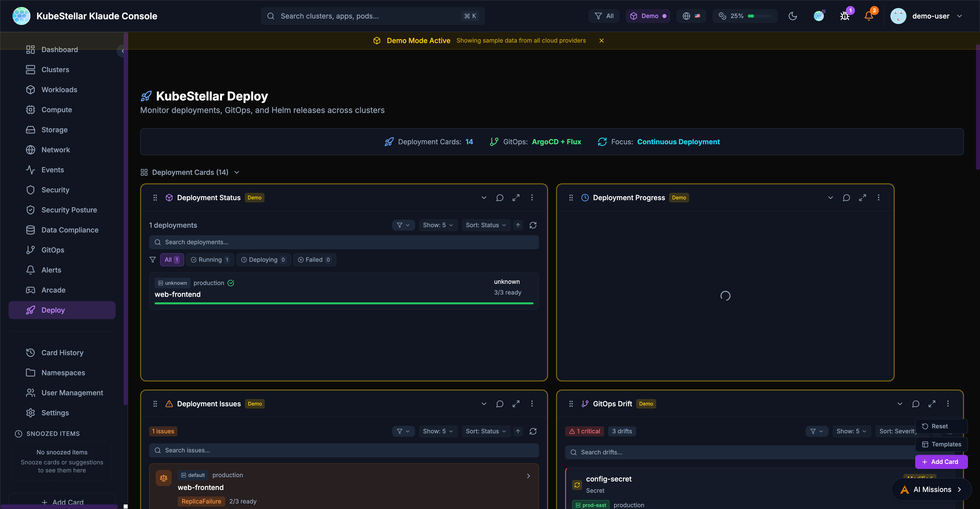The height and width of the screenshot is (509, 980).
Task: Open chat icon on Deployment Progress card
Action: coord(846,198)
